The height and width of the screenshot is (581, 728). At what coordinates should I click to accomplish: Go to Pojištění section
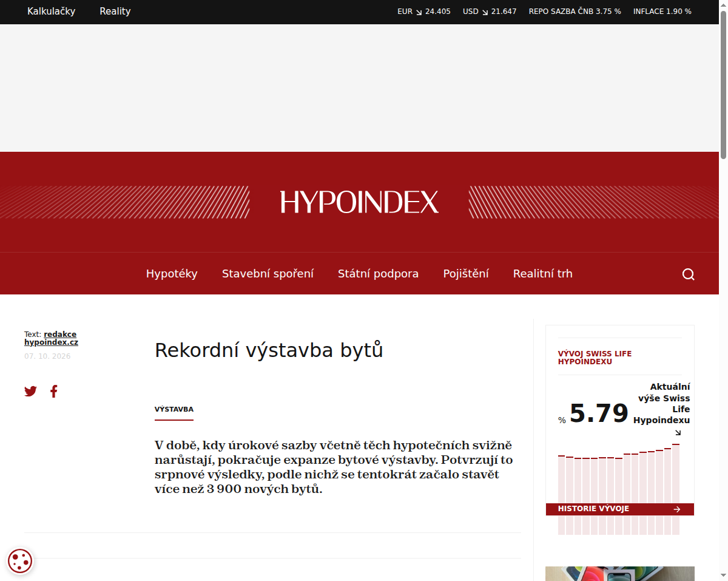(466, 274)
